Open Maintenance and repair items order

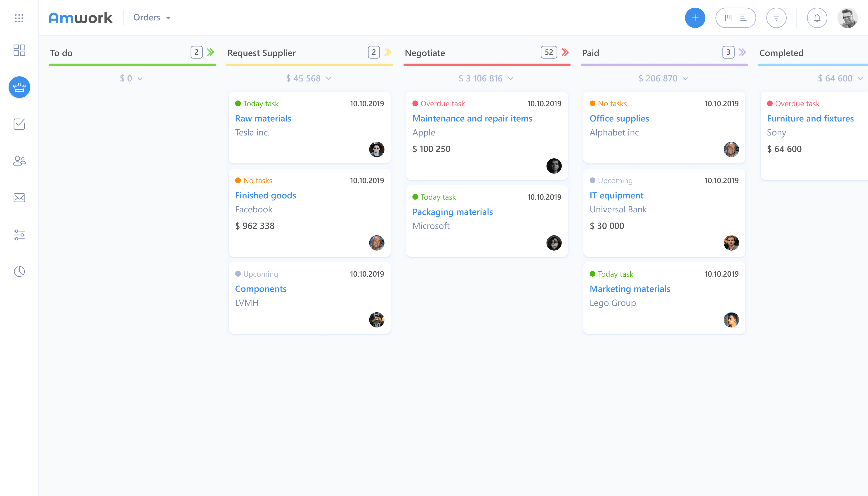(x=472, y=119)
